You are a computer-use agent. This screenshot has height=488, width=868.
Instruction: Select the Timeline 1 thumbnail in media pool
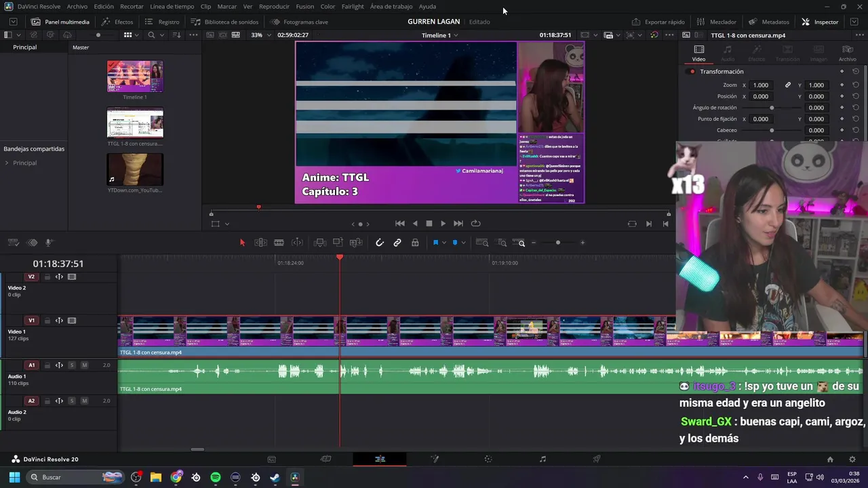coord(135,77)
